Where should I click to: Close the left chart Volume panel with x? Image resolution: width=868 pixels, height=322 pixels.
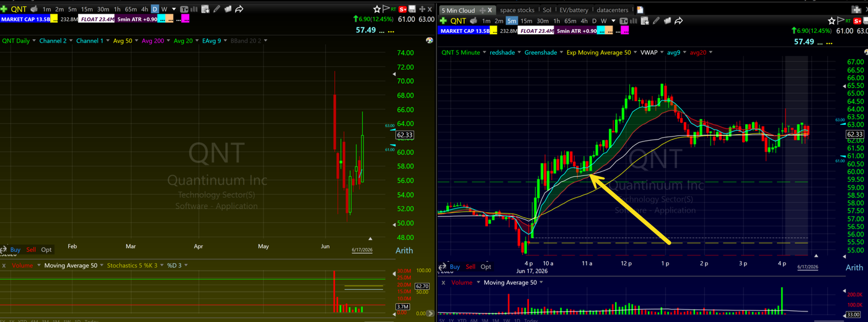tap(4, 266)
